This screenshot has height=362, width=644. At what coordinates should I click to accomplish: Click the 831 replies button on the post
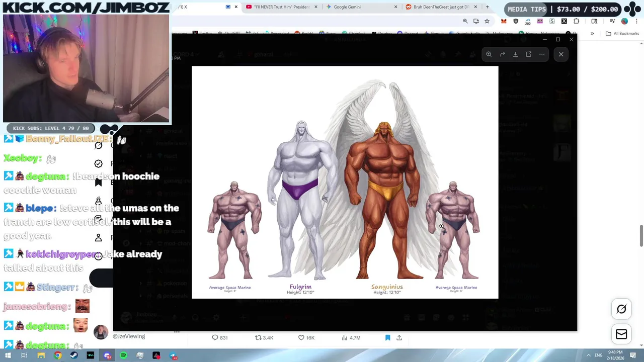click(220, 338)
